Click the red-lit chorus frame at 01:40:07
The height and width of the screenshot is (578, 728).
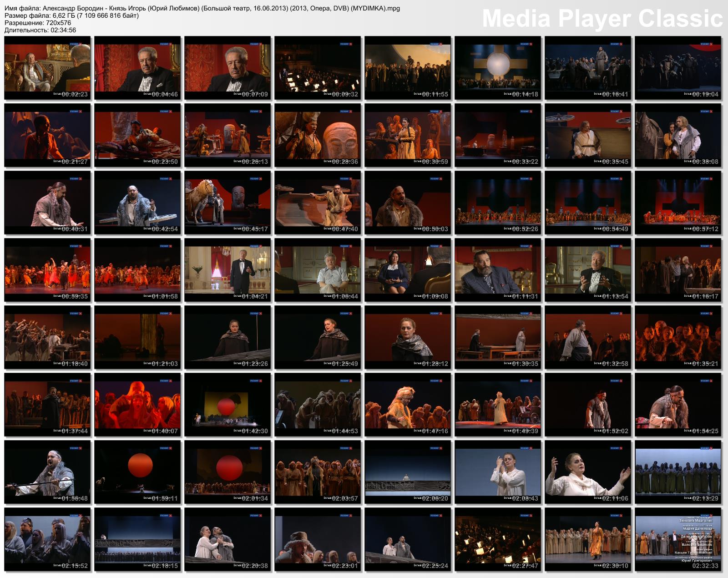point(137,405)
